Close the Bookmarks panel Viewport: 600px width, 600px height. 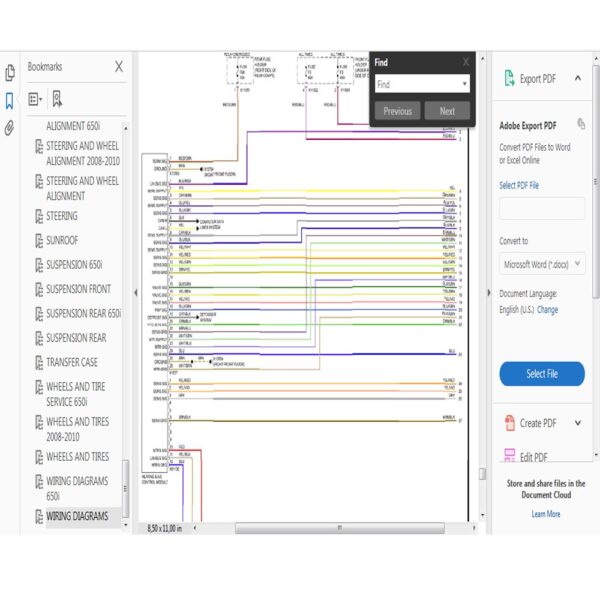pyautogui.click(x=119, y=67)
